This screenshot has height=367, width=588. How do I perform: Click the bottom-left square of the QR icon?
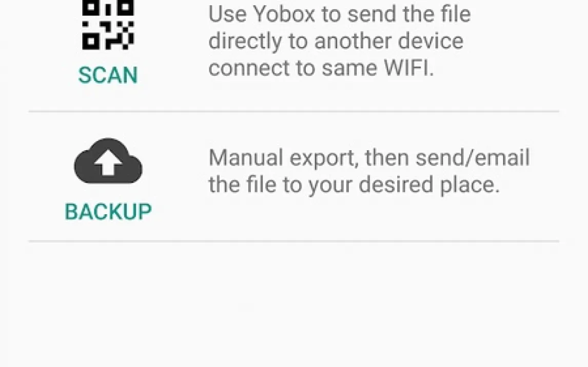pyautogui.click(x=91, y=41)
